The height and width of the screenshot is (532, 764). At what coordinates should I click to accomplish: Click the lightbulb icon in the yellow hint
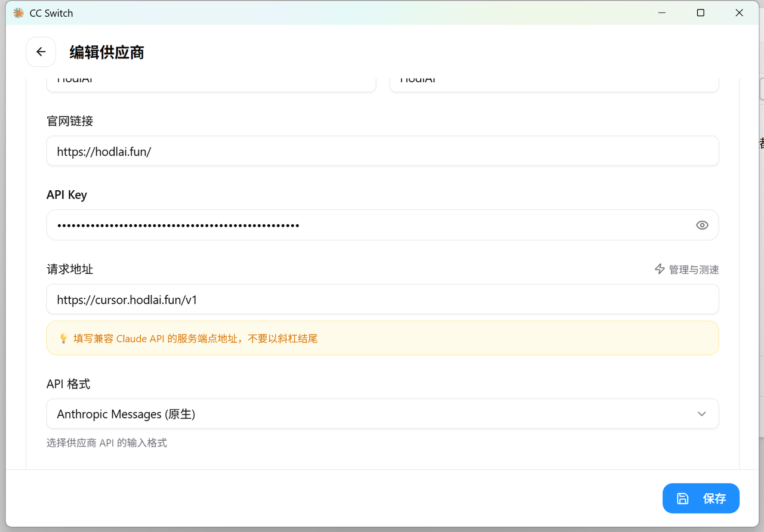63,339
